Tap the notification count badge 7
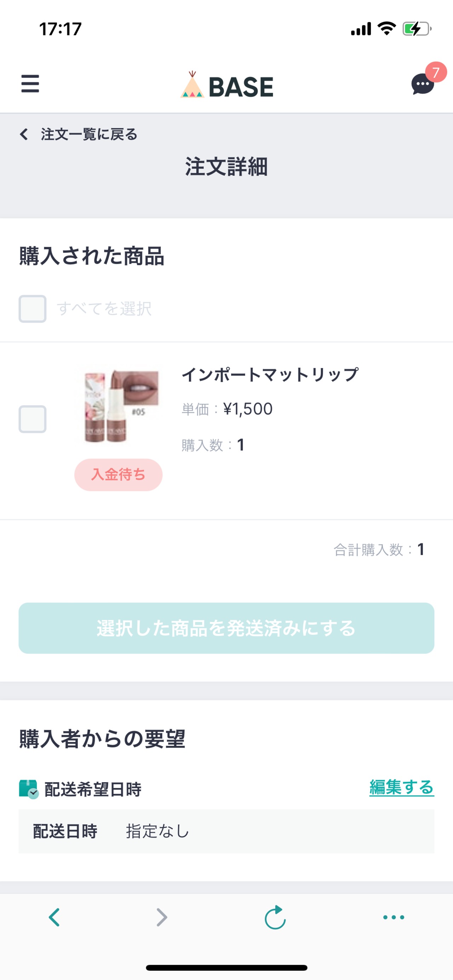Screen dimensions: 453x980 436,72
